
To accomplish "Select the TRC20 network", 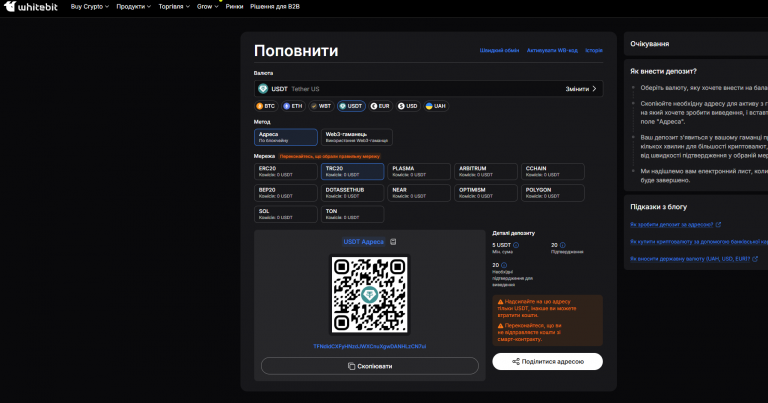I will click(x=352, y=171).
